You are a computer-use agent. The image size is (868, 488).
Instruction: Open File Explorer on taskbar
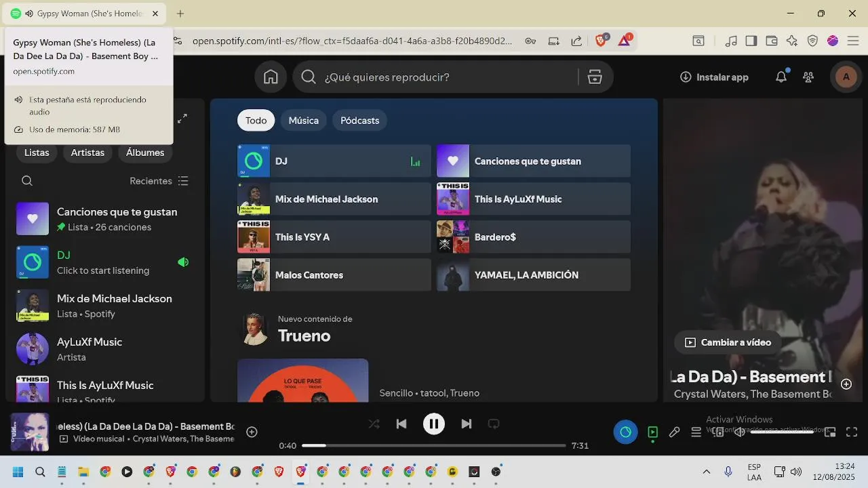coord(83,472)
